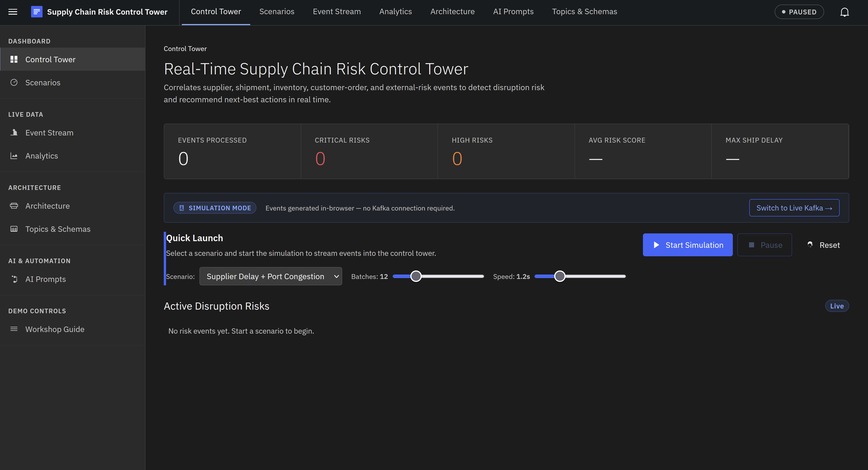Click the Supply Chain app logo icon
Viewport: 868px width, 470px height.
[37, 12]
